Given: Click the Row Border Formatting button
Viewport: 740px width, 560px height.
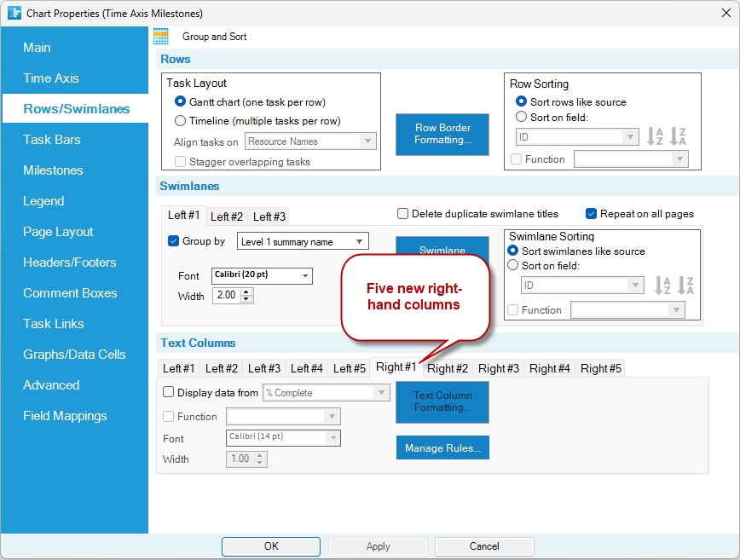Looking at the screenshot, I should [x=442, y=135].
